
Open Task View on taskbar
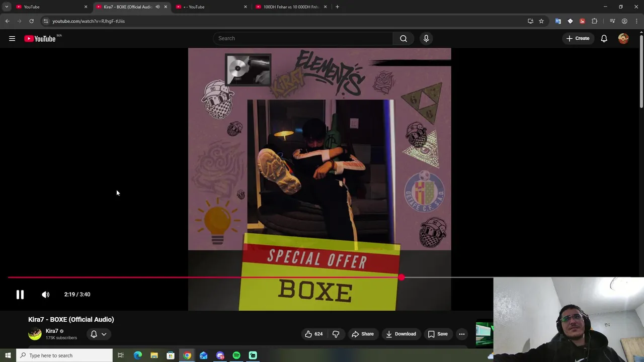coord(121,355)
